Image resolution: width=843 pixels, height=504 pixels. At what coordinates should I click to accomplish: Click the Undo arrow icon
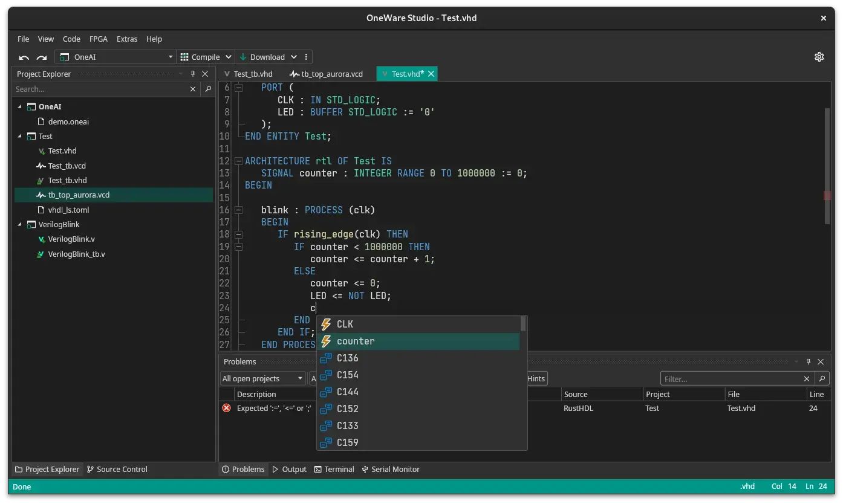click(x=24, y=56)
